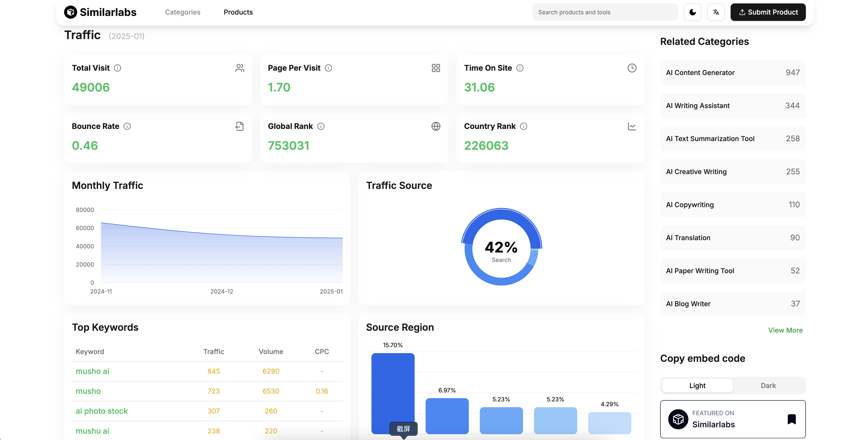Open the Products nav item
The image size is (868, 440).
238,12
